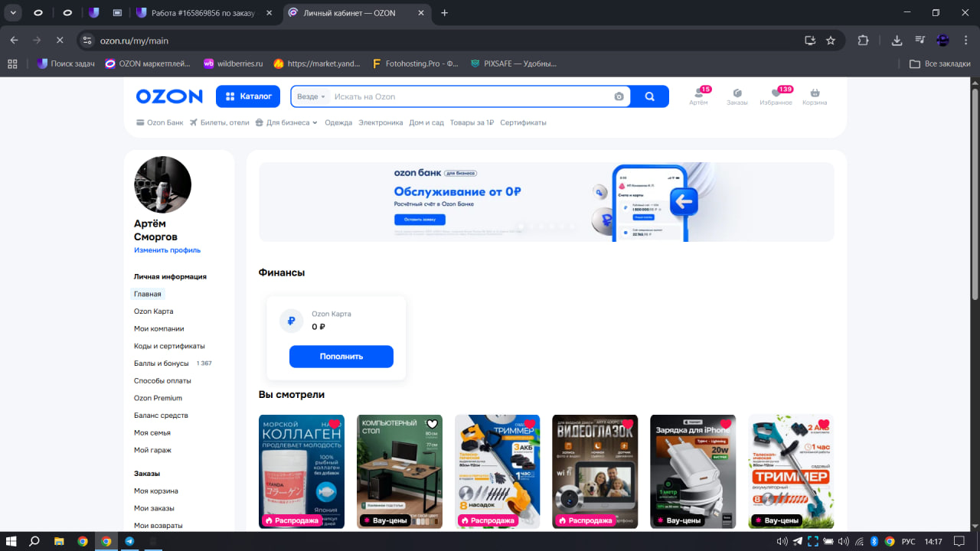
Task: Click the profile avatar photo
Action: (x=162, y=185)
